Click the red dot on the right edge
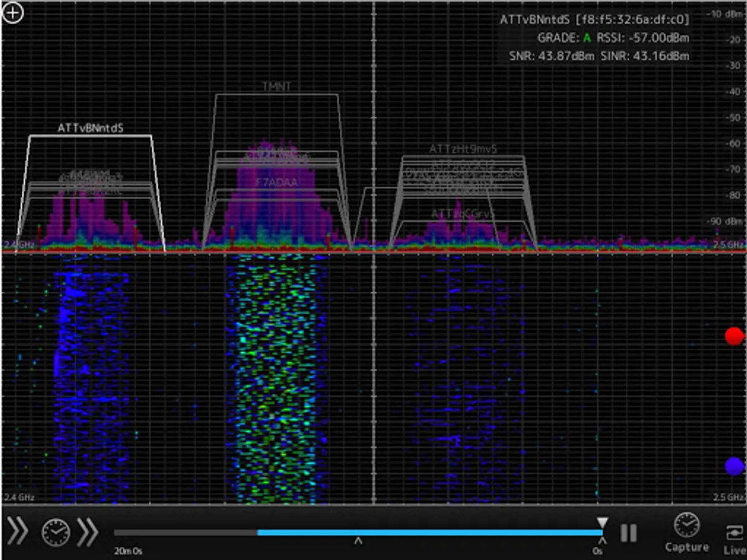Screen dimensions: 747x560 coord(735,336)
